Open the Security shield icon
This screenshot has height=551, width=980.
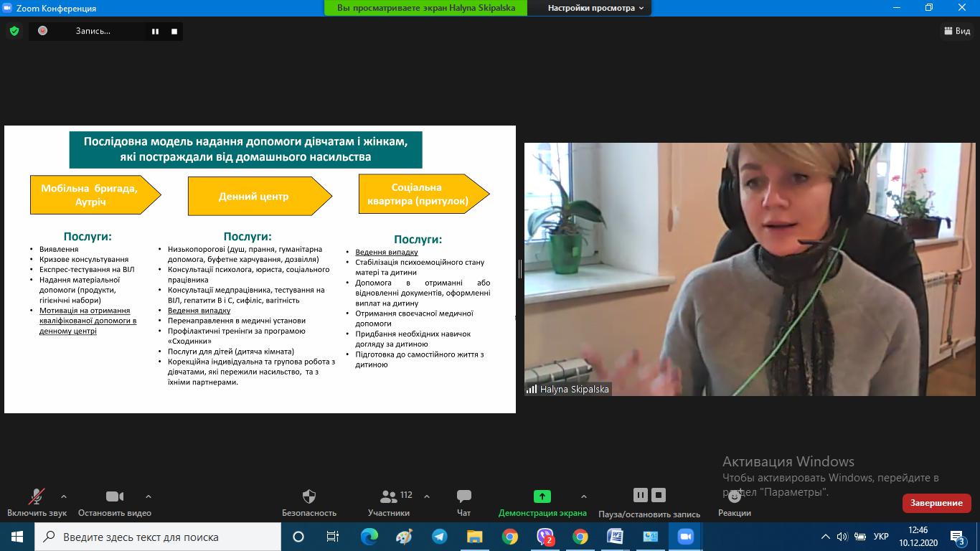pos(308,497)
